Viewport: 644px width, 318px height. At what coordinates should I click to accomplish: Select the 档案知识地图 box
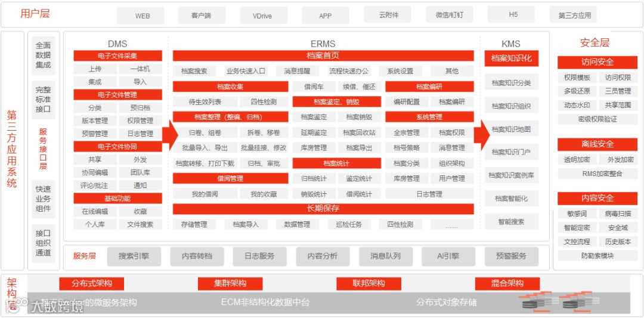(x=512, y=129)
